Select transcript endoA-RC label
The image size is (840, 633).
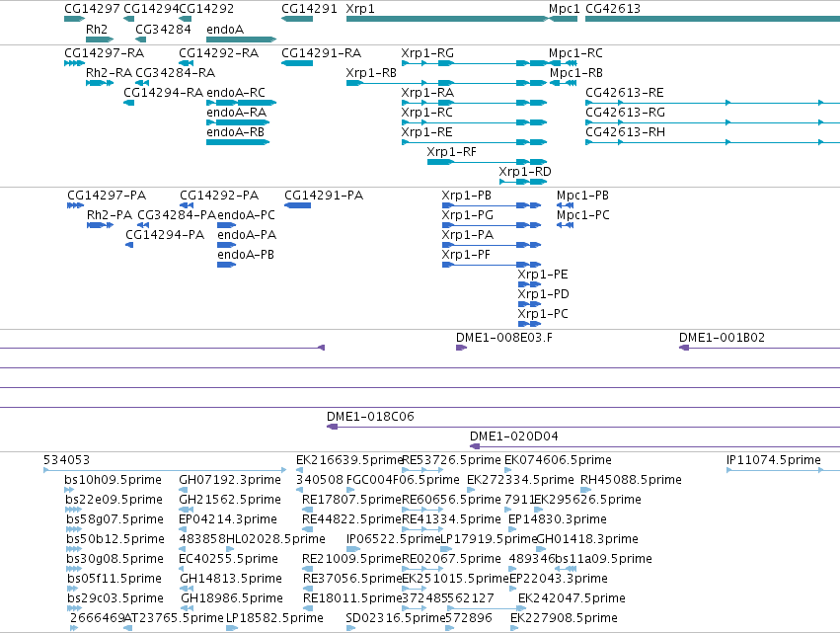[236, 93]
